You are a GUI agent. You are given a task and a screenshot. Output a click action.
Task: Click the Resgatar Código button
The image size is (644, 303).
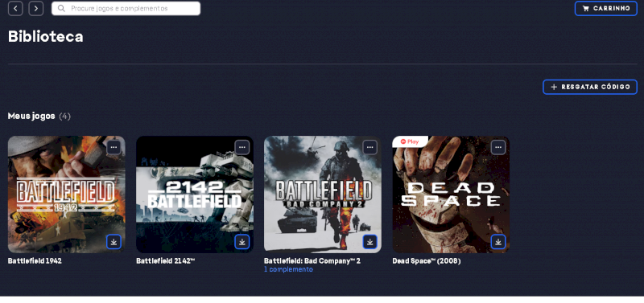point(590,87)
